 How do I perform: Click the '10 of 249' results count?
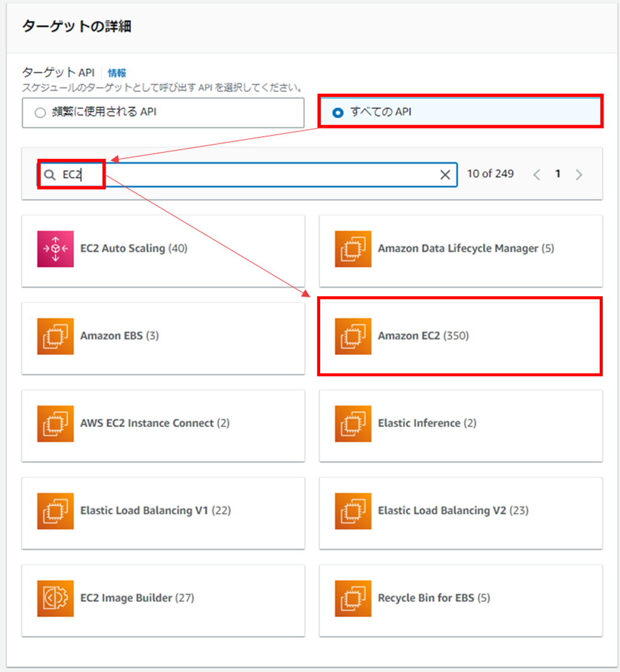(490, 174)
